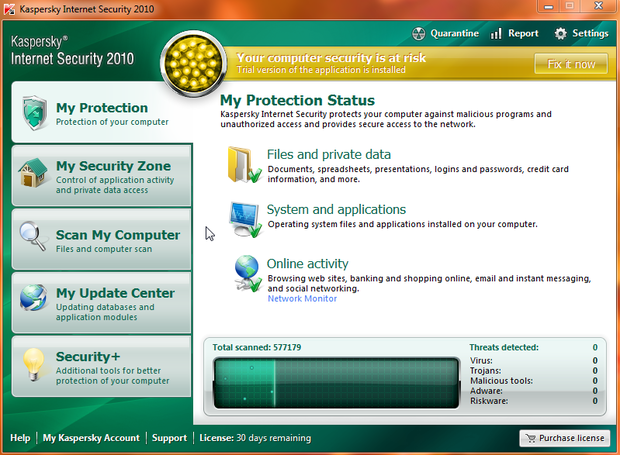Click 'Trial version of the application is installed'
This screenshot has height=455, width=620.
[x=321, y=70]
